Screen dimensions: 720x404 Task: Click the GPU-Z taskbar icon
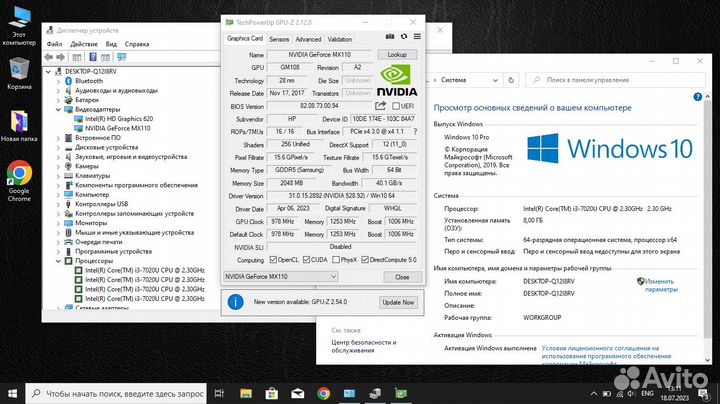coord(401,393)
